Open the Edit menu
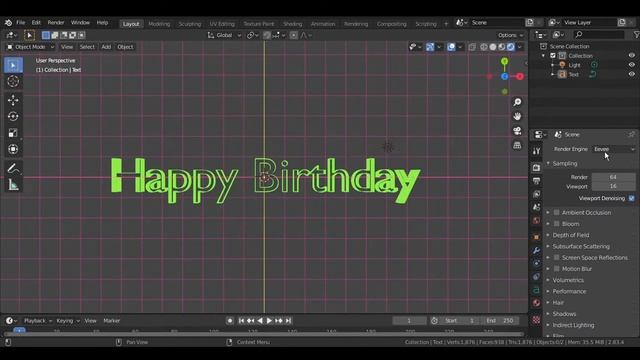The width and height of the screenshot is (640, 360). pos(36,23)
